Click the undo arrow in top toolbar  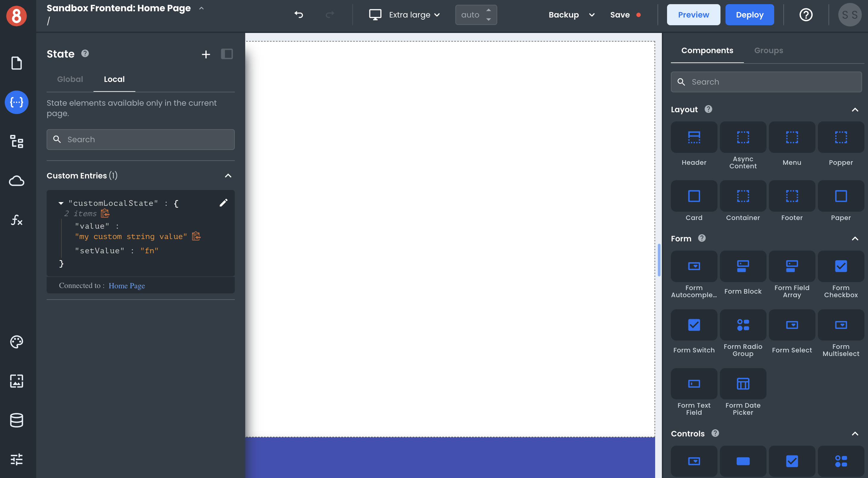tap(299, 15)
